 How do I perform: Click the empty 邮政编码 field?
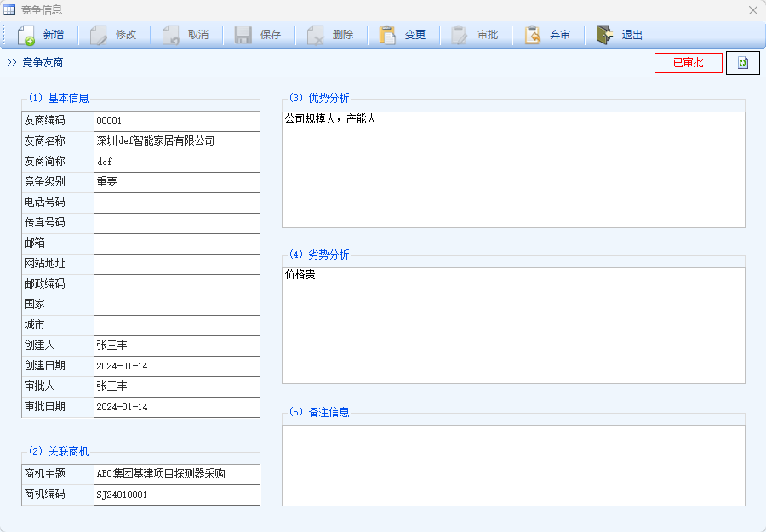pyautogui.click(x=177, y=285)
